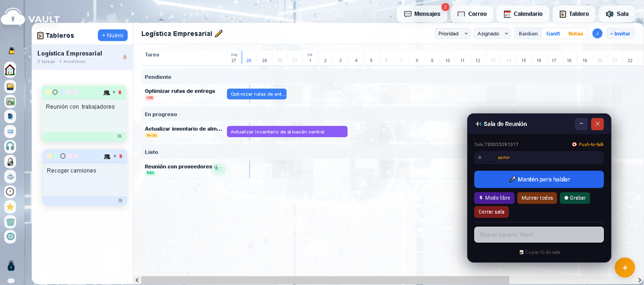The height and width of the screenshot is (285, 644).
Task: Open the blue document icon in the sidebar
Action: (10, 117)
